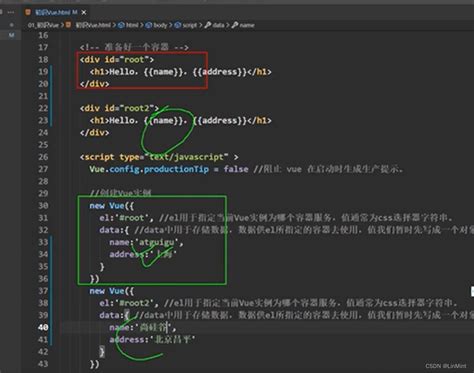Click the HTML file icon on the editor tab
This screenshot has height=373, width=474.
pos(28,12)
